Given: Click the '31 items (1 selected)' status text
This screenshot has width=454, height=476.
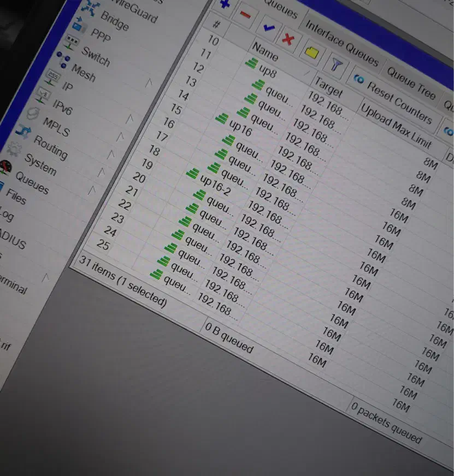Looking at the screenshot, I should tap(123, 281).
